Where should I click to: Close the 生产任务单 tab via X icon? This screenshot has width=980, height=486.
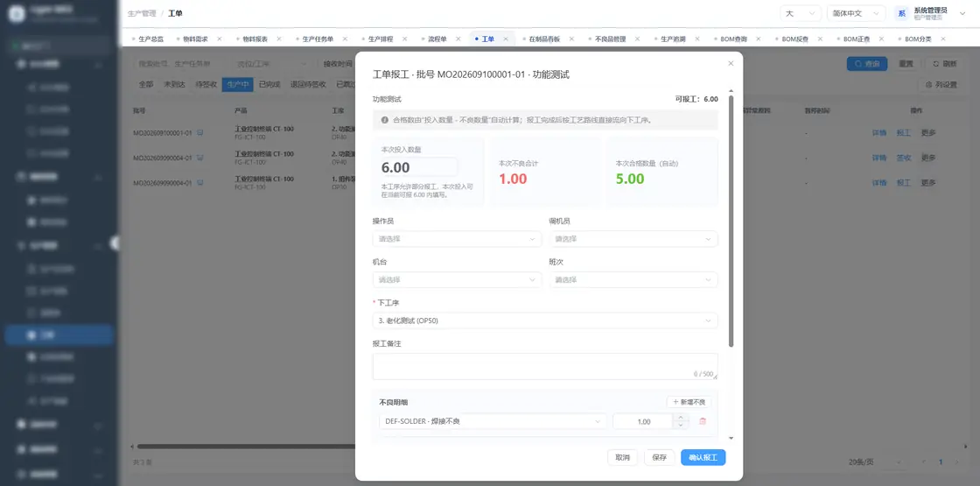[x=345, y=39]
